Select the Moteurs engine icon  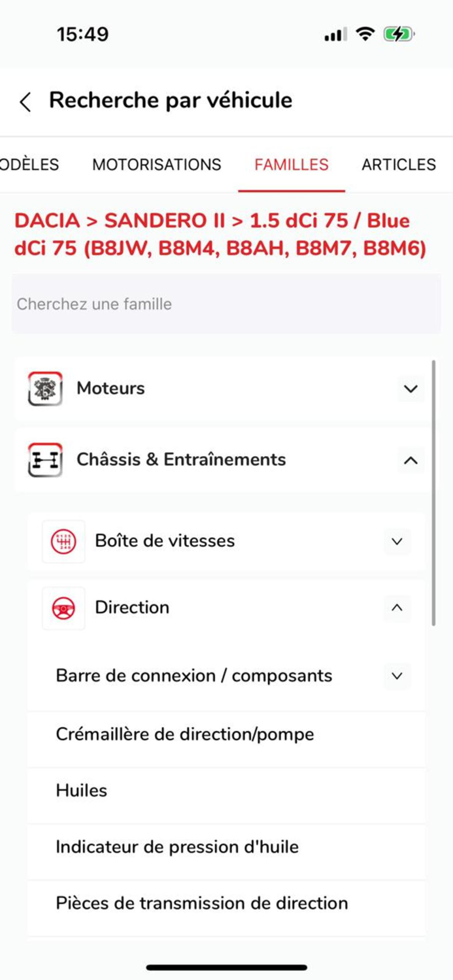tap(43, 388)
